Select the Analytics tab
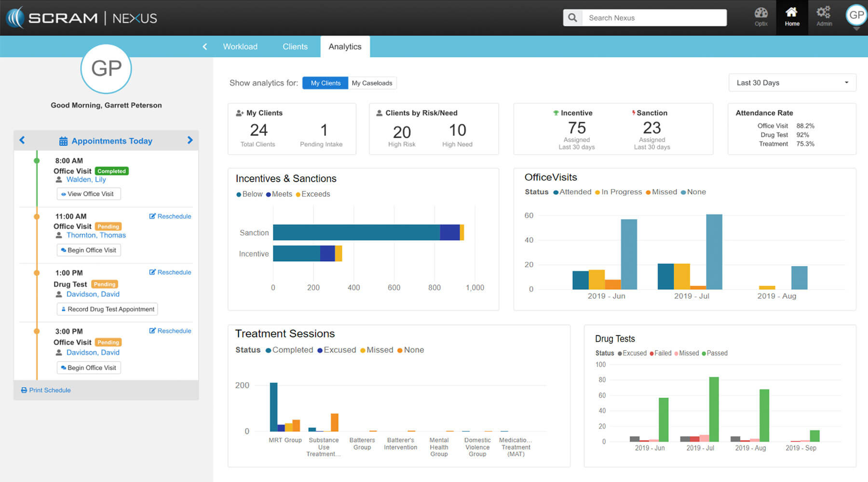 click(345, 47)
